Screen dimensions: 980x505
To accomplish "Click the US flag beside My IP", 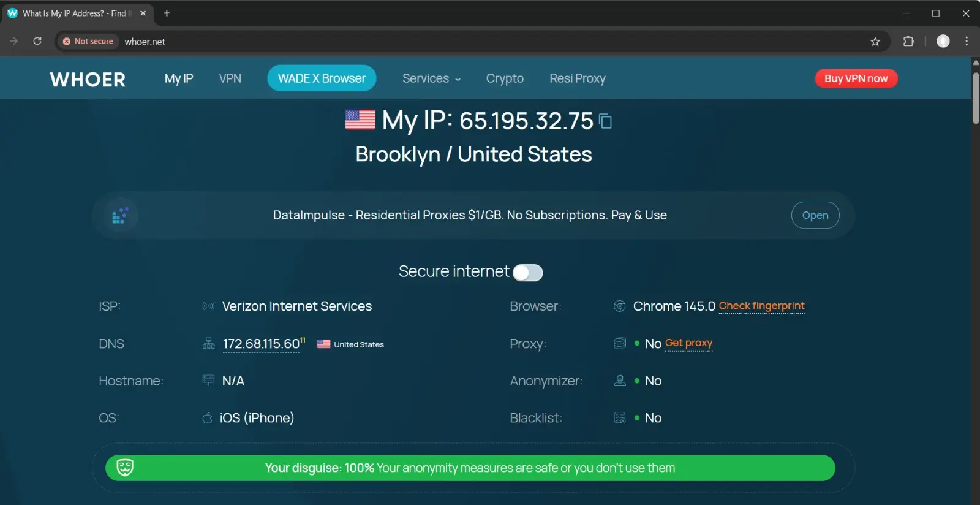I will pyautogui.click(x=360, y=120).
